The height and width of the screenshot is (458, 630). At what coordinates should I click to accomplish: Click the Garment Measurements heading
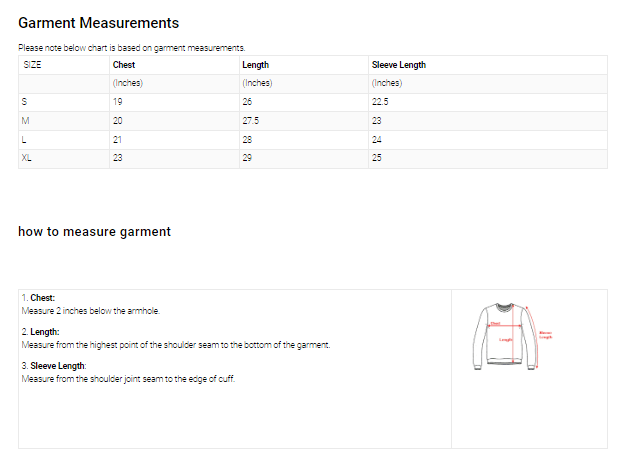click(x=99, y=22)
